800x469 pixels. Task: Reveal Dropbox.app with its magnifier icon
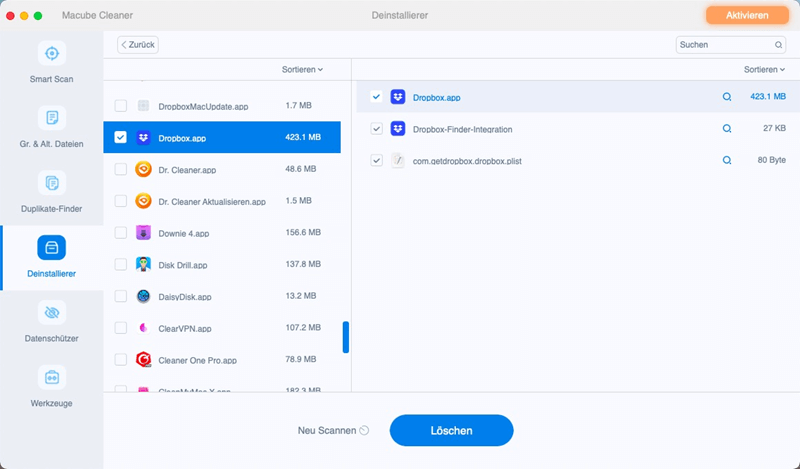[x=727, y=97]
